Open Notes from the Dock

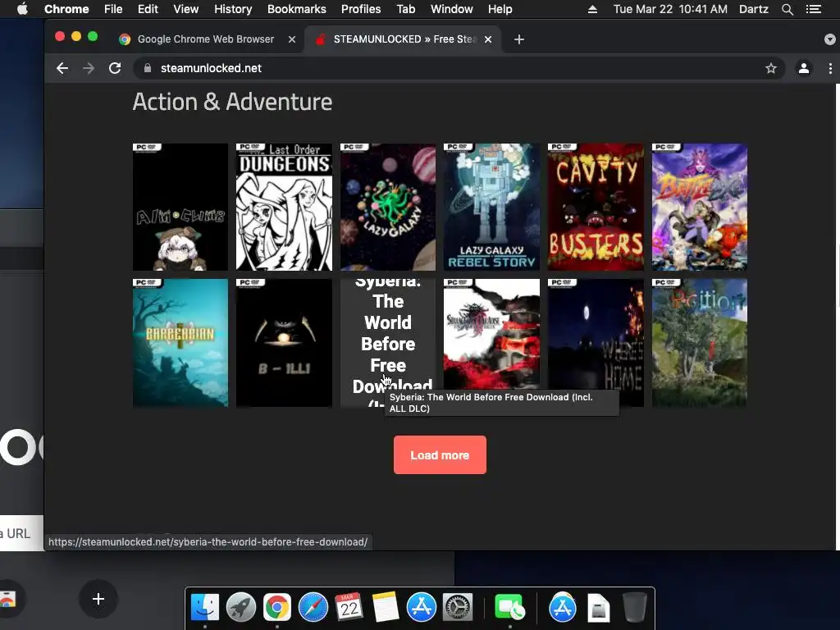click(386, 608)
